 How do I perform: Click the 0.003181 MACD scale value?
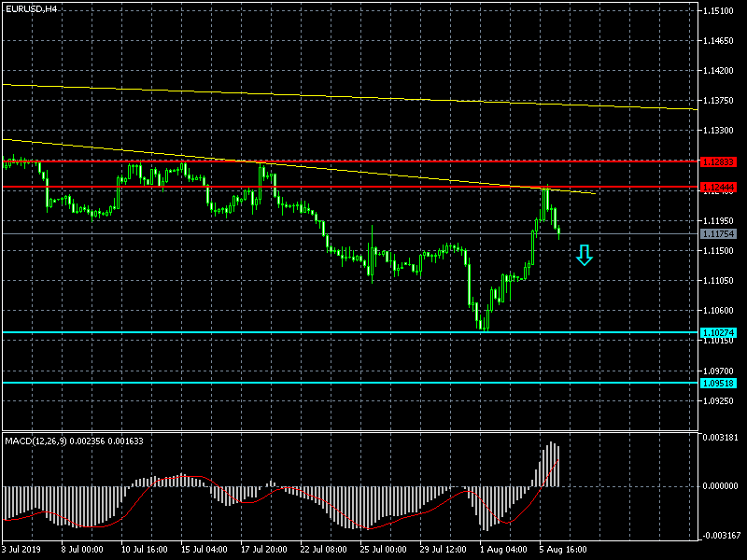tap(720, 437)
